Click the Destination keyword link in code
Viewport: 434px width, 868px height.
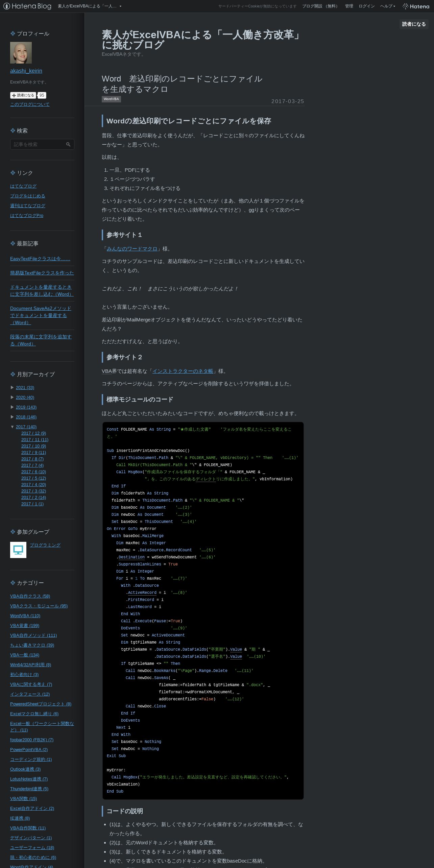click(131, 557)
